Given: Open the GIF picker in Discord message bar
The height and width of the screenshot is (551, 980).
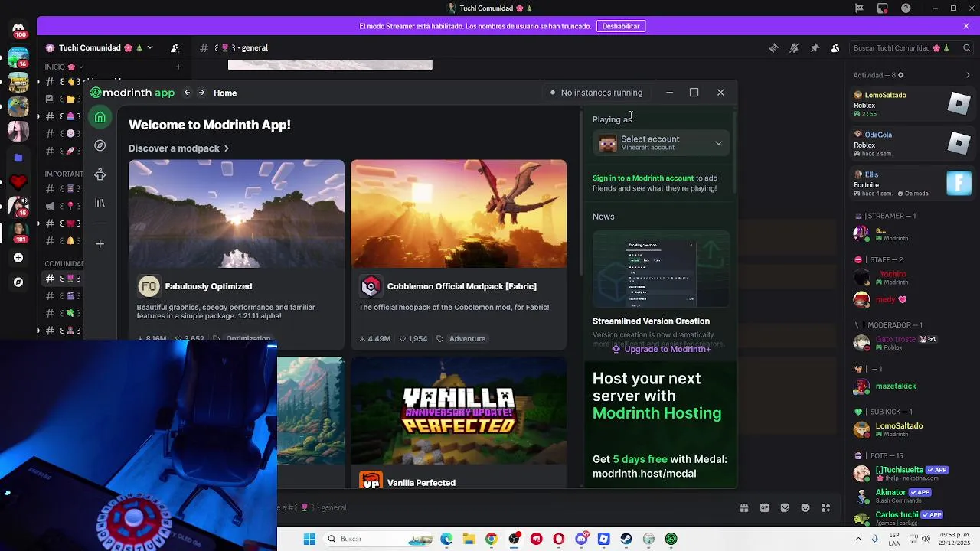Looking at the screenshot, I should pyautogui.click(x=764, y=507).
